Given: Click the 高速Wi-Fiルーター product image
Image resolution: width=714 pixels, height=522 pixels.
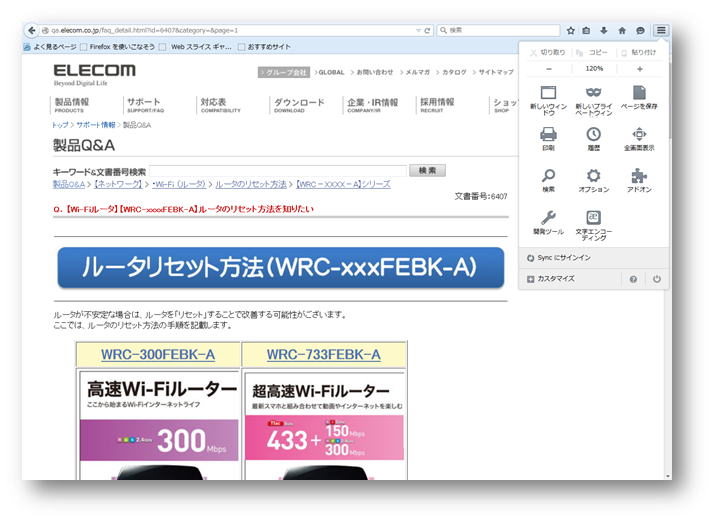Looking at the screenshot, I should point(158,426).
